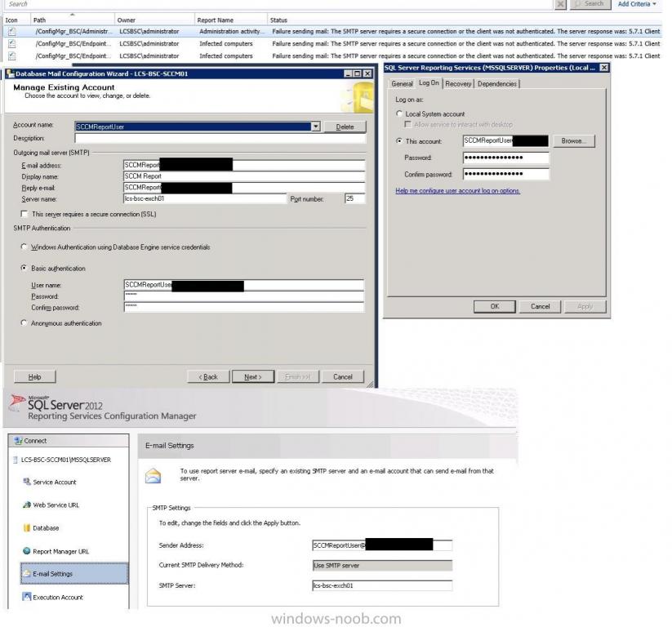Open the Add Criteria dropdown
672x627 pixels.
point(637,4)
